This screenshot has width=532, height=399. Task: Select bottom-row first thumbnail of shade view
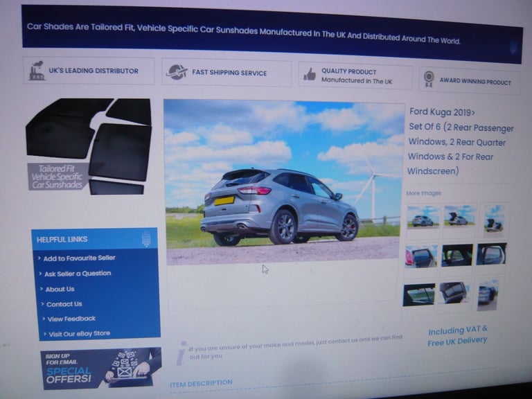point(419,295)
